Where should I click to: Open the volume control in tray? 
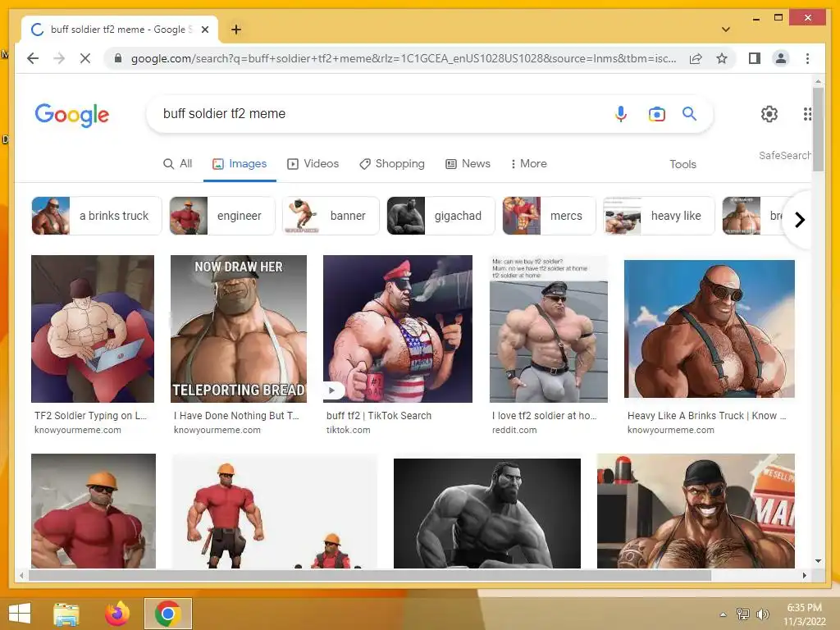(x=762, y=614)
